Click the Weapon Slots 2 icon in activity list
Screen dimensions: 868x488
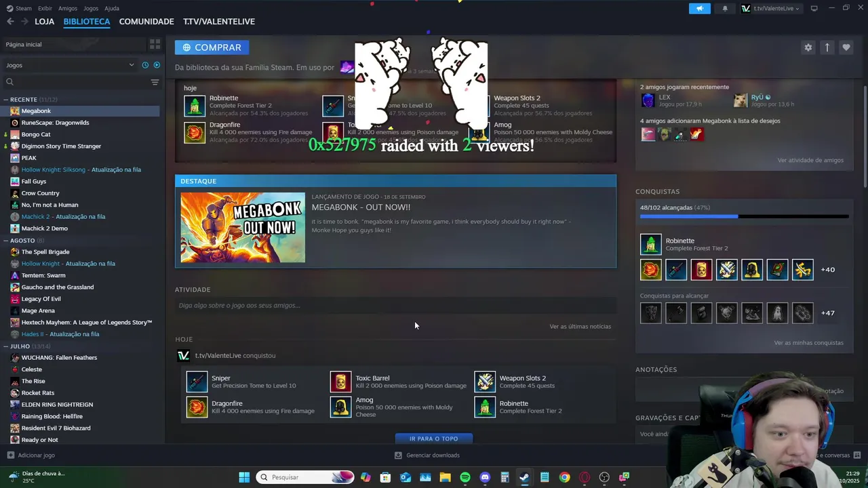(x=485, y=382)
